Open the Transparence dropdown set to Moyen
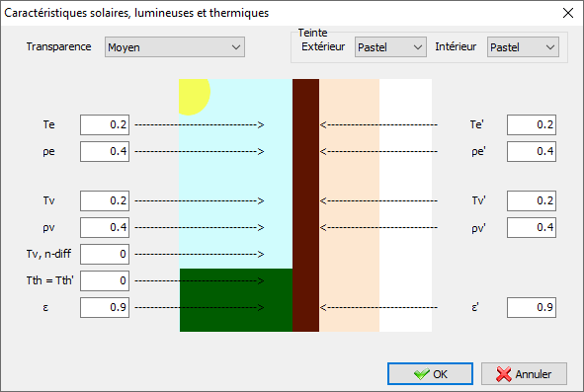584x392 pixels. point(175,47)
